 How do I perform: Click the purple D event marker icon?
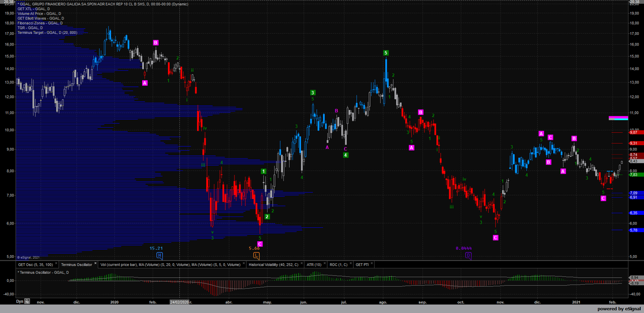[468, 256]
